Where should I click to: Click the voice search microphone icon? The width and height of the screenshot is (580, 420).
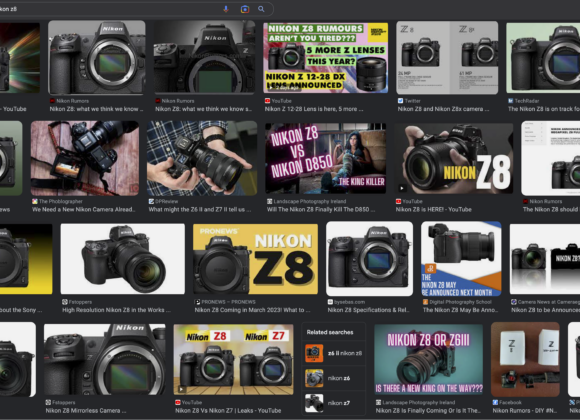pyautogui.click(x=226, y=9)
